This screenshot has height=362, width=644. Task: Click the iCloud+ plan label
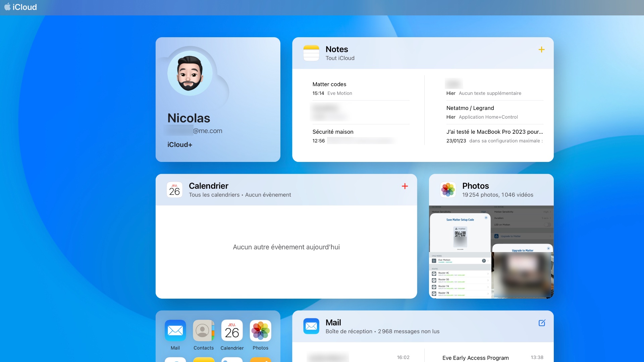pyautogui.click(x=180, y=144)
